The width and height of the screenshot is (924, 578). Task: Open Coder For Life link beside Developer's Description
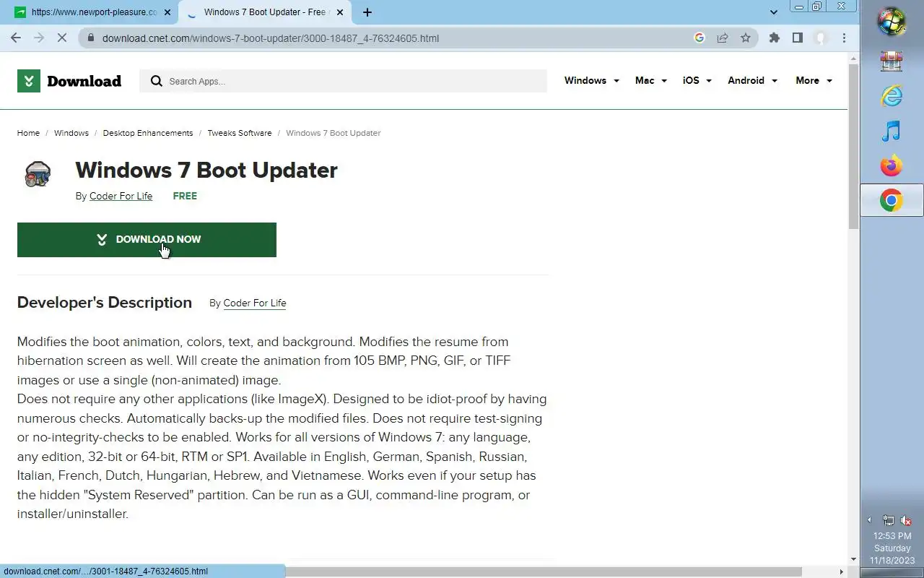255,303
